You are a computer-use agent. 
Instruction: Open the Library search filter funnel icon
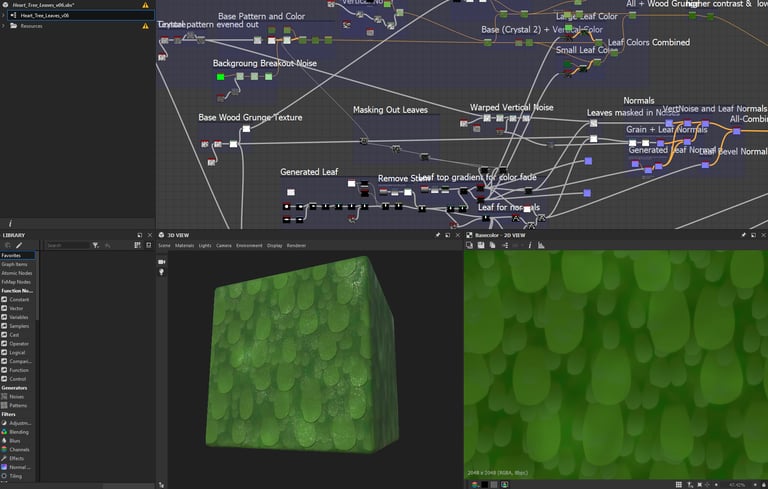click(x=96, y=245)
